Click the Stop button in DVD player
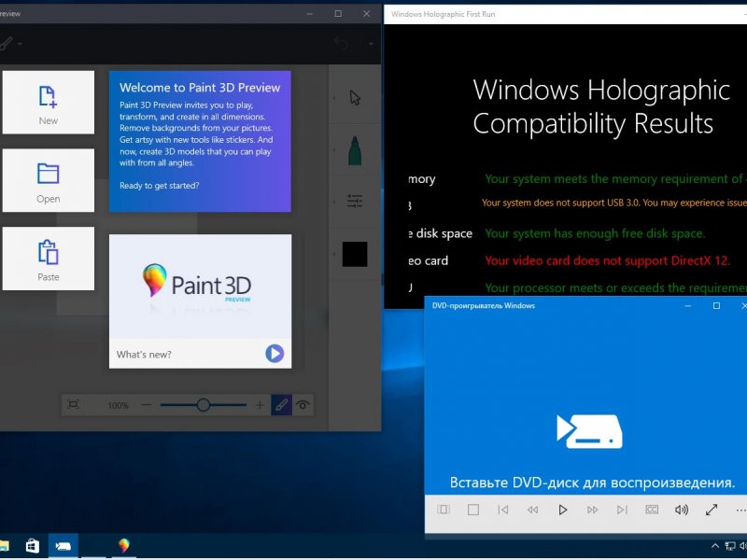747x560 pixels. tap(473, 510)
